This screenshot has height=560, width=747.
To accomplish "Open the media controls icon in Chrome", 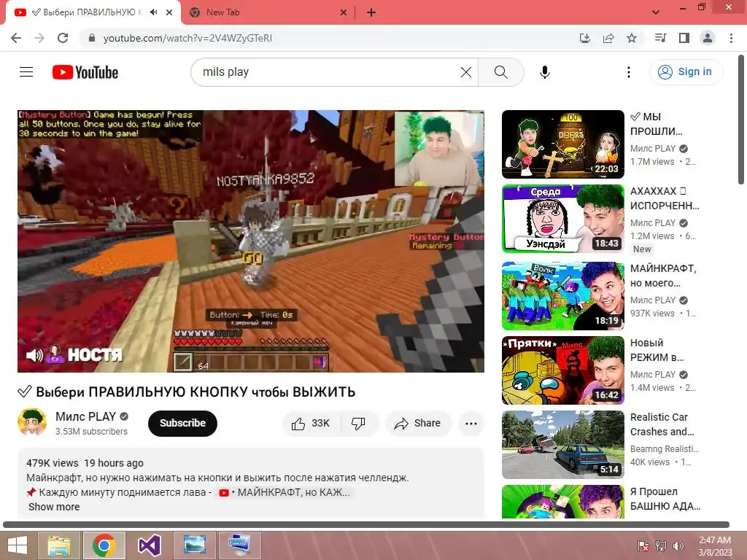I will point(660,38).
